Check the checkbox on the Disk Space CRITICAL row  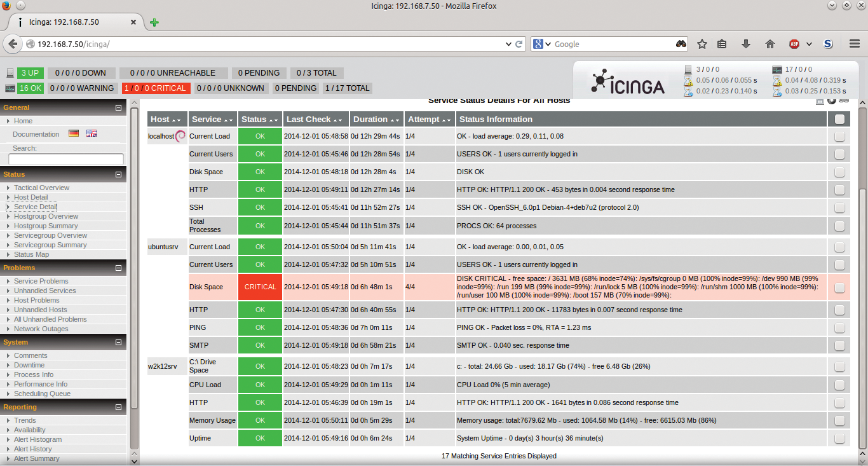coord(839,287)
